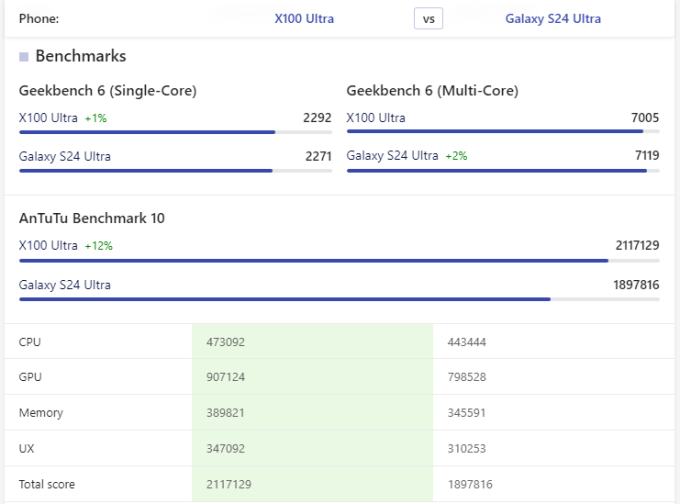The height and width of the screenshot is (504, 680).
Task: Click Galaxy S24 Ultra AnTuTu progress bar
Action: (x=339, y=299)
